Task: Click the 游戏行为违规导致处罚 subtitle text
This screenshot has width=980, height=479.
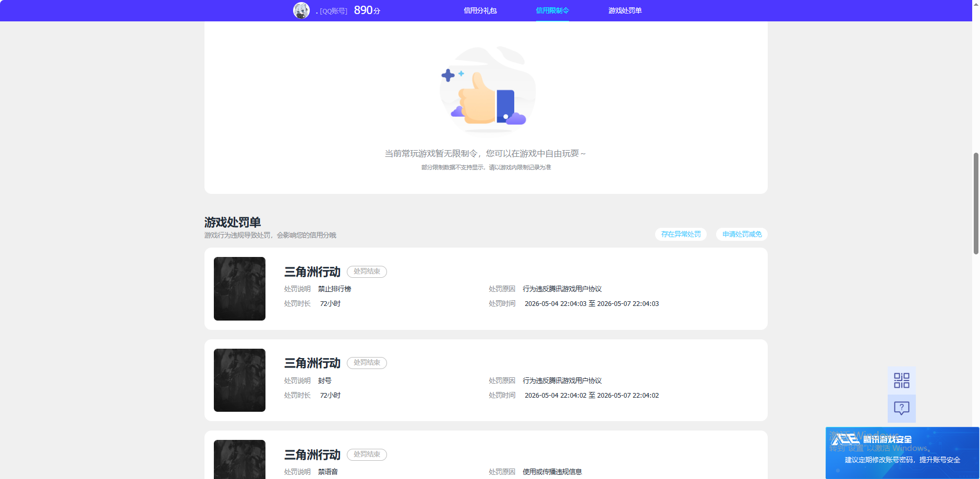Action: tap(270, 235)
